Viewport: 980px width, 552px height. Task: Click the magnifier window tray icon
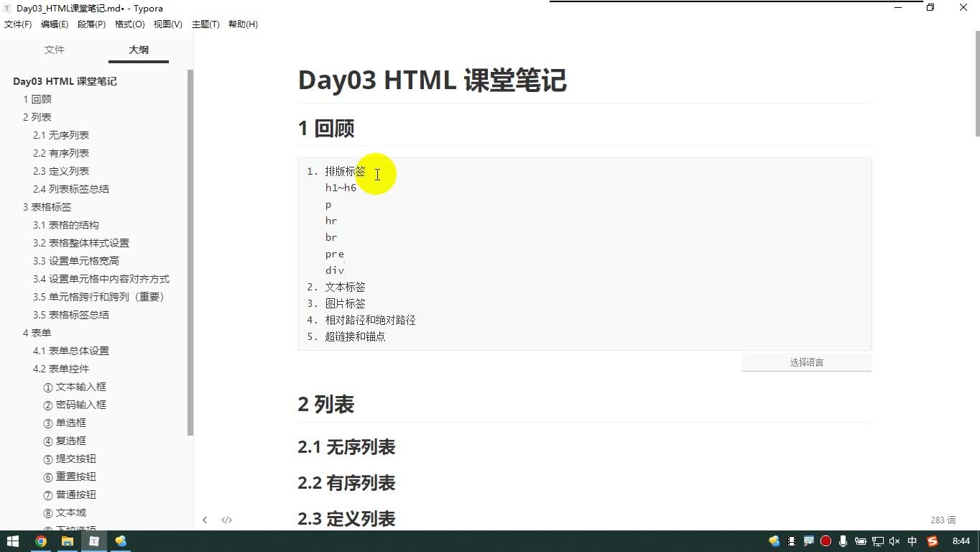tap(809, 541)
